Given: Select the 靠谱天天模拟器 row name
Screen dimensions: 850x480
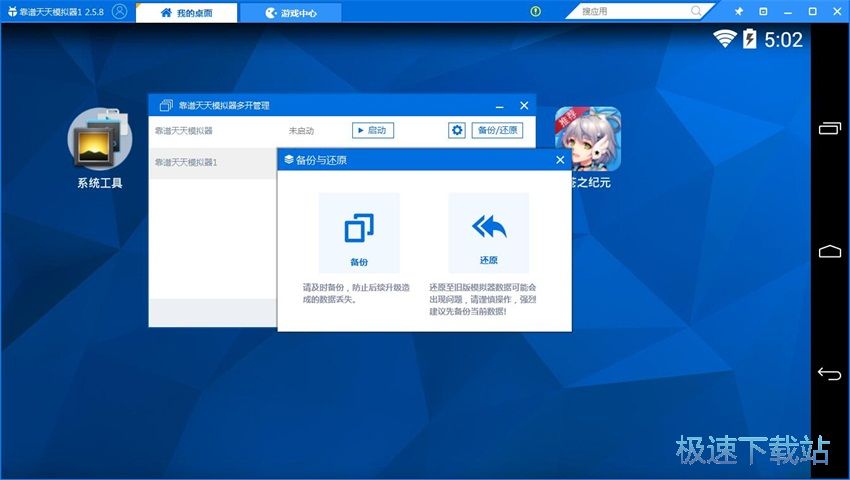Looking at the screenshot, I should click(x=184, y=131).
